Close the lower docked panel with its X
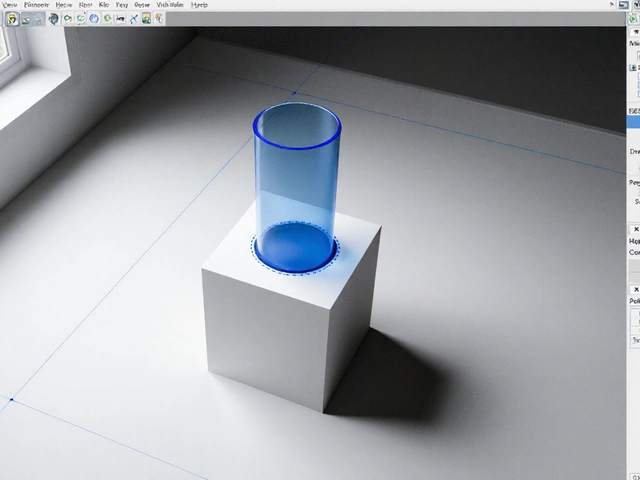 point(635,289)
